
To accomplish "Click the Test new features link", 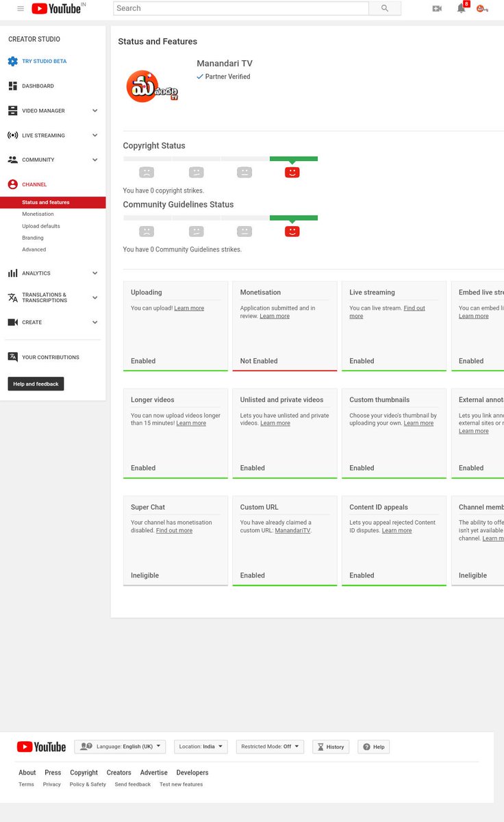I will click(x=181, y=784).
